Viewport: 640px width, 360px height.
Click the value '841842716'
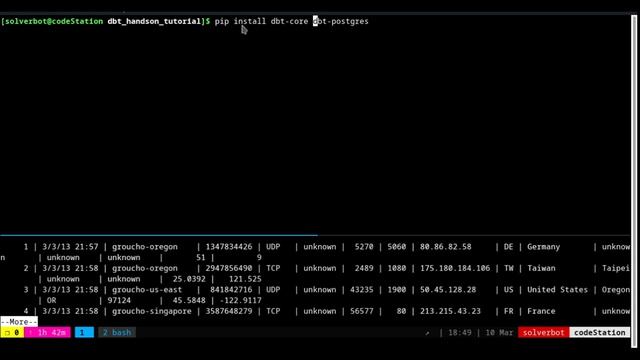(231, 289)
